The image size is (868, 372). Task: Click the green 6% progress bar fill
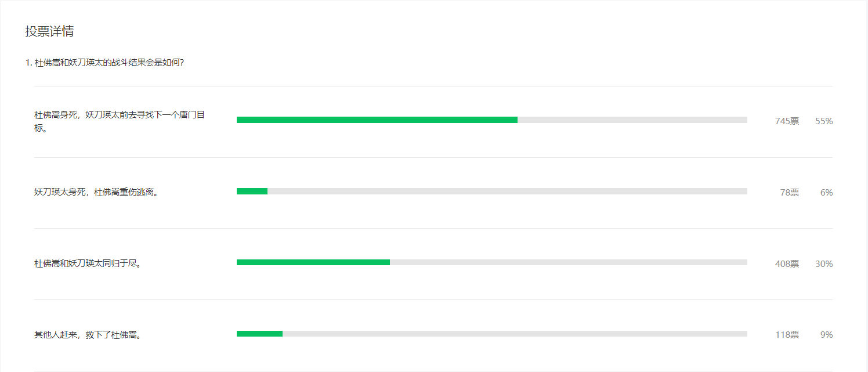(x=252, y=191)
